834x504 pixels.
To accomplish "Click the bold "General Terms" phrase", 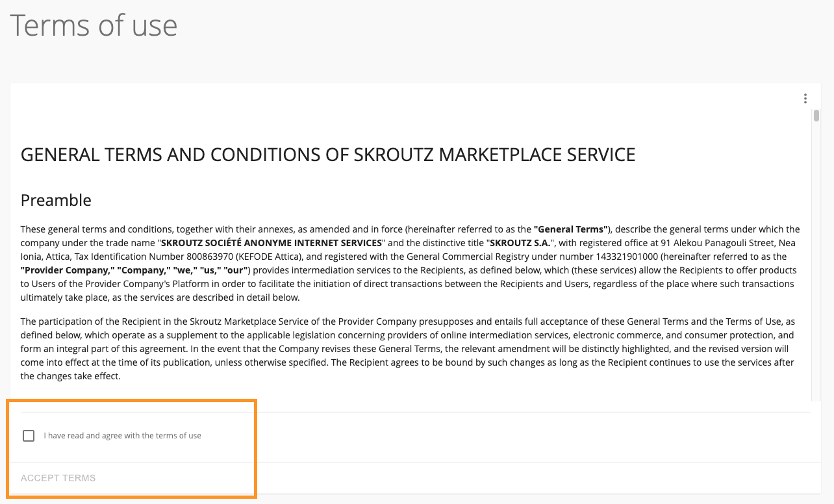I will point(571,229).
